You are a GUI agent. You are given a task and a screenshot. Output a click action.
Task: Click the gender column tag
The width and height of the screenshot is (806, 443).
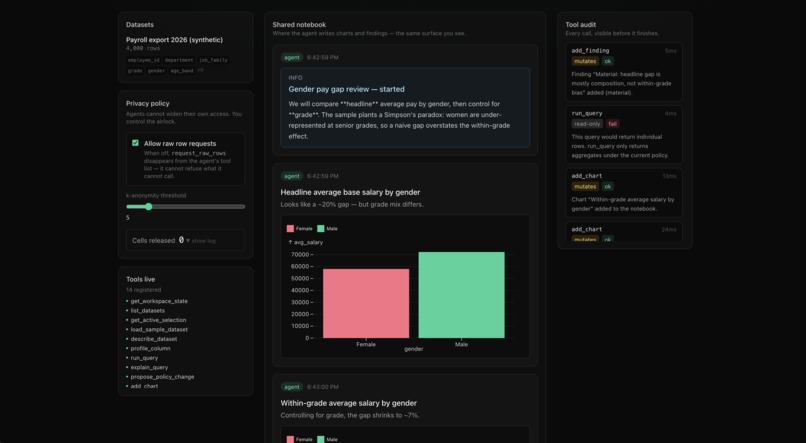point(156,71)
